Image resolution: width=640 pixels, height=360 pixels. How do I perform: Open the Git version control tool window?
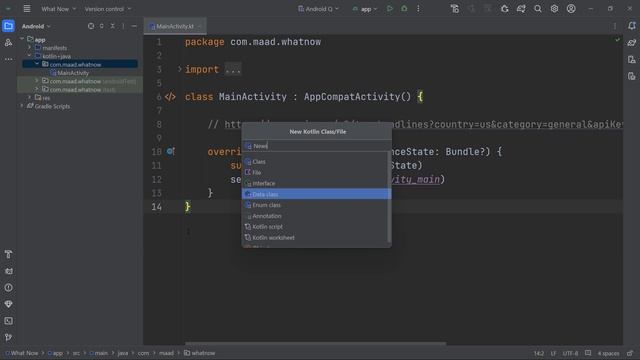point(8,337)
